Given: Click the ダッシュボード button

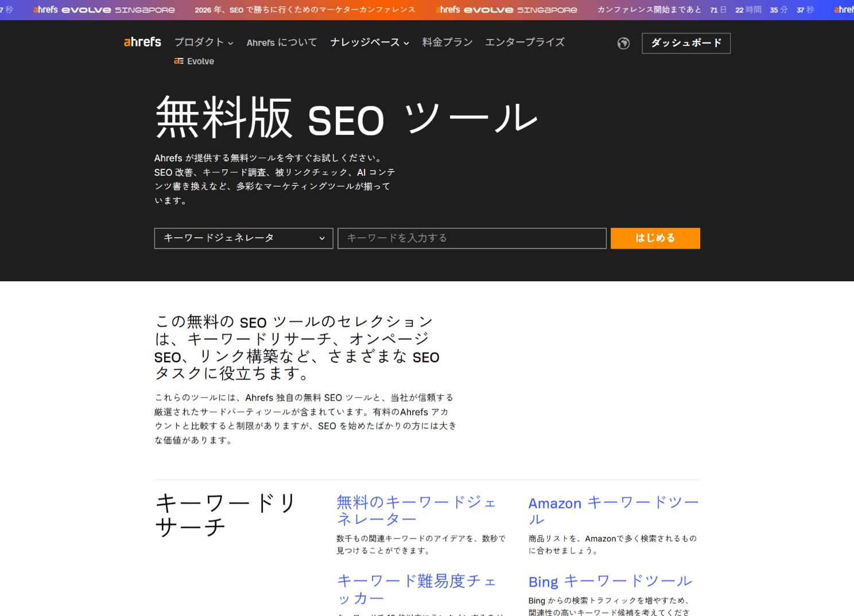Looking at the screenshot, I should (686, 43).
